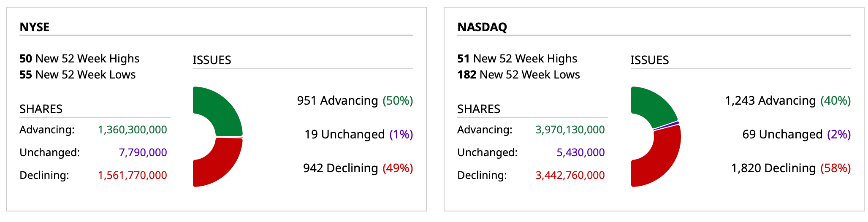Viewport: 868px width, 222px height.
Task: Open NASDAQ's 51 New 52 Week Highs
Action: coord(517,59)
